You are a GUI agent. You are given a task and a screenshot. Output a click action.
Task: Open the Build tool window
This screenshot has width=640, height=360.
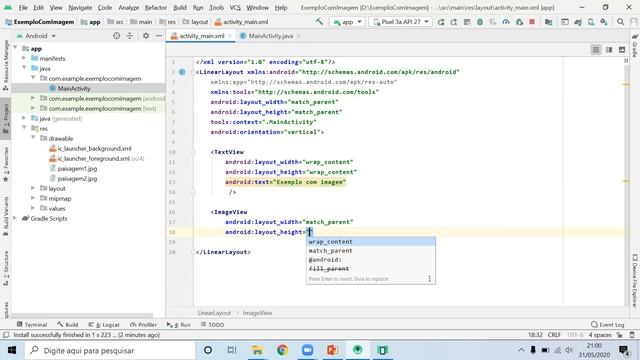click(68, 324)
